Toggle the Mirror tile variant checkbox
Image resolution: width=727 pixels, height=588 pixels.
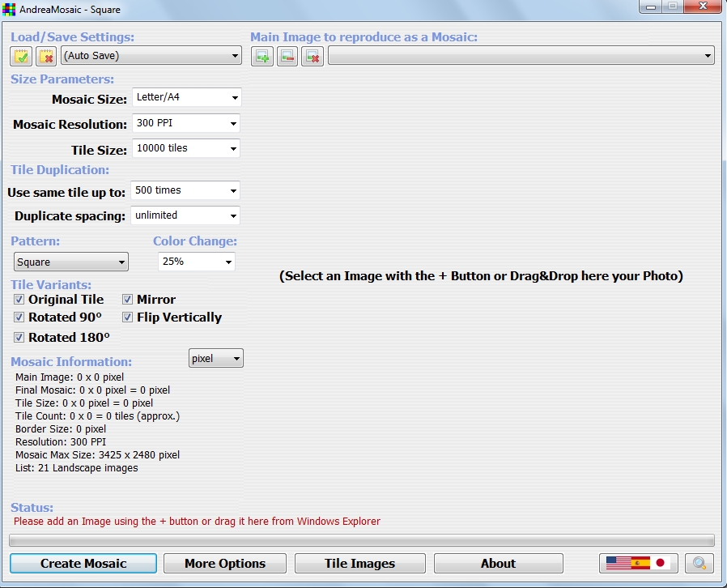coord(127,300)
